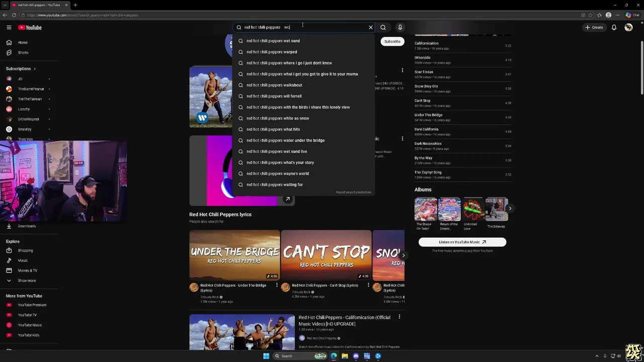
Task: Open File Explorer from taskbar
Action: point(345,356)
